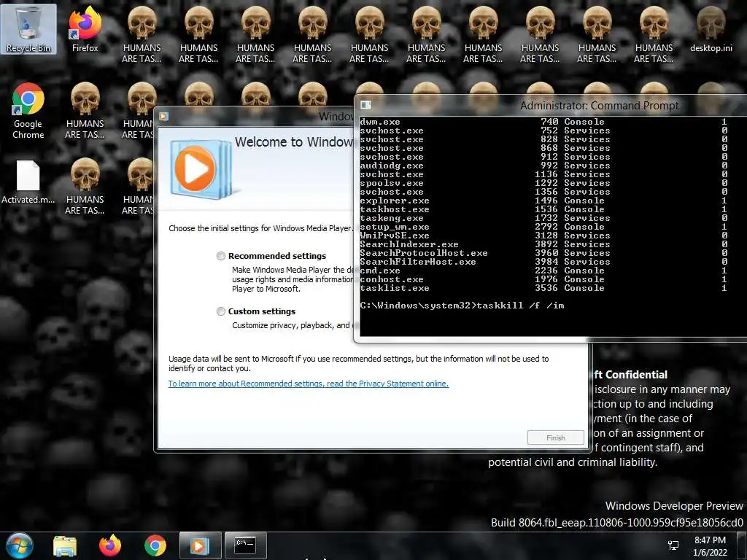The height and width of the screenshot is (560, 747).
Task: Switch to Windows Media Player taskbar button
Action: (x=200, y=545)
